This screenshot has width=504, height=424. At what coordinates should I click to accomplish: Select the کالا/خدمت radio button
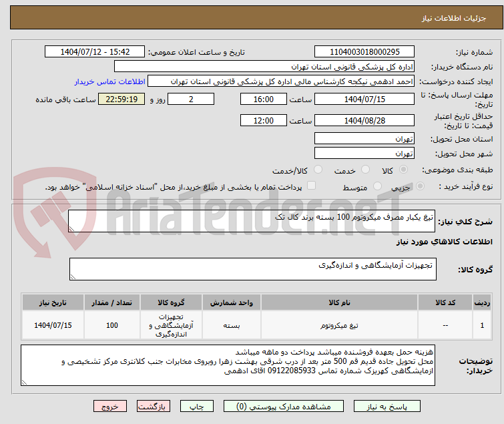click(x=318, y=170)
